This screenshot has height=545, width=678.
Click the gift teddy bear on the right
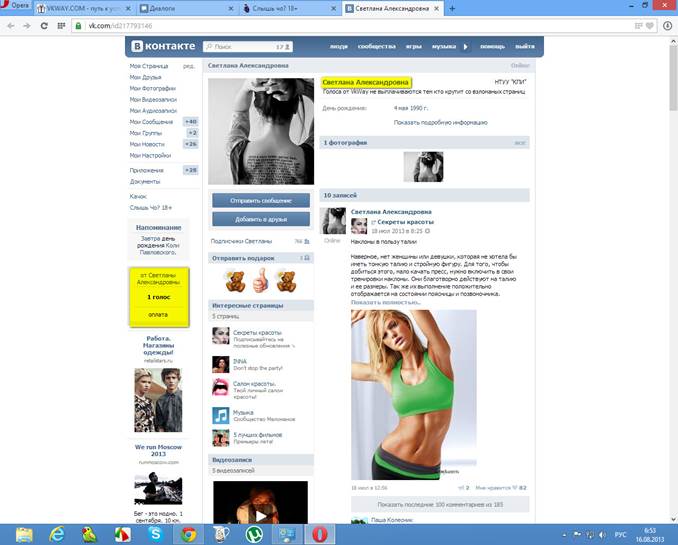pyautogui.click(x=286, y=280)
